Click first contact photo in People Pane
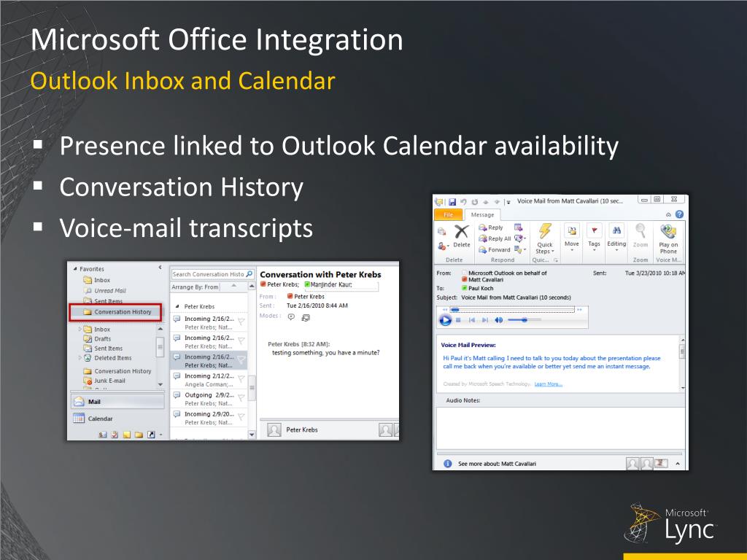 [x=632, y=463]
